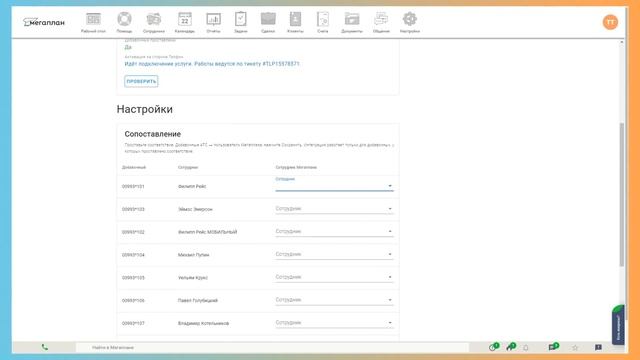
Task: Open the Помощь lifebuoy section
Action: click(x=124, y=22)
